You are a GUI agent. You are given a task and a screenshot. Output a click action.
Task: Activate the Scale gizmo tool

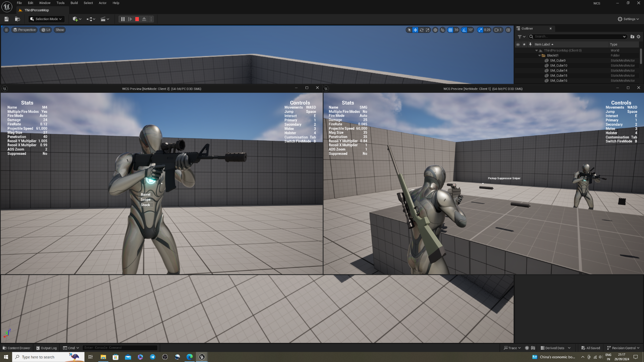pos(428,30)
